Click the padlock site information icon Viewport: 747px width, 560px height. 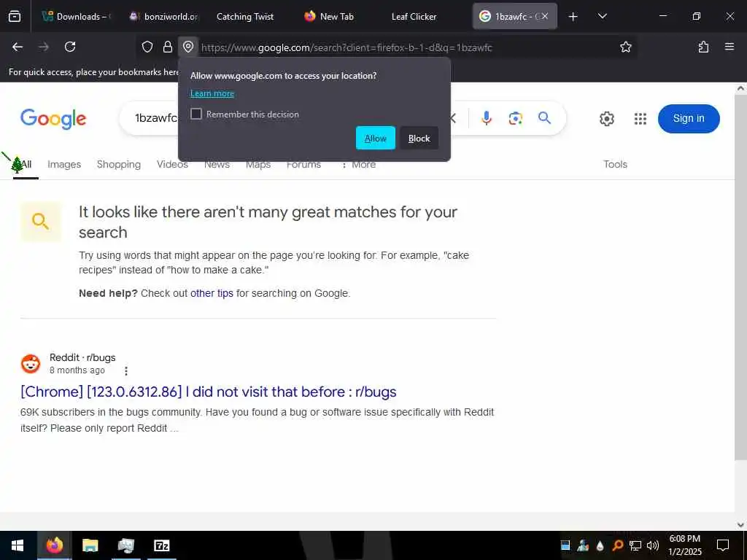pos(167,47)
